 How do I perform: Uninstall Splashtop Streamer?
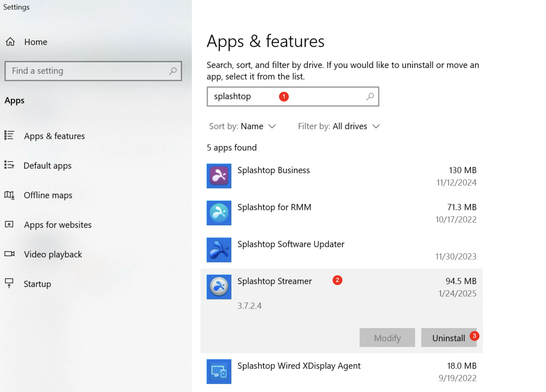point(449,338)
